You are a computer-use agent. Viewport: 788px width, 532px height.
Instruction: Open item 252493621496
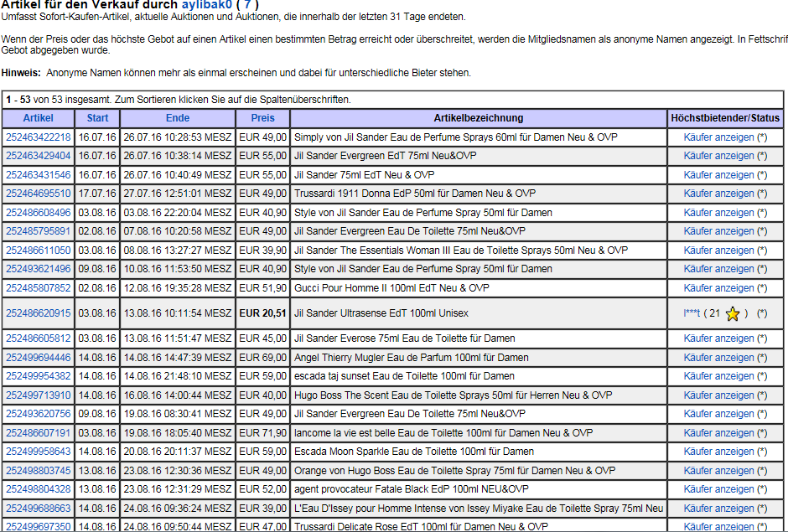[39, 269]
